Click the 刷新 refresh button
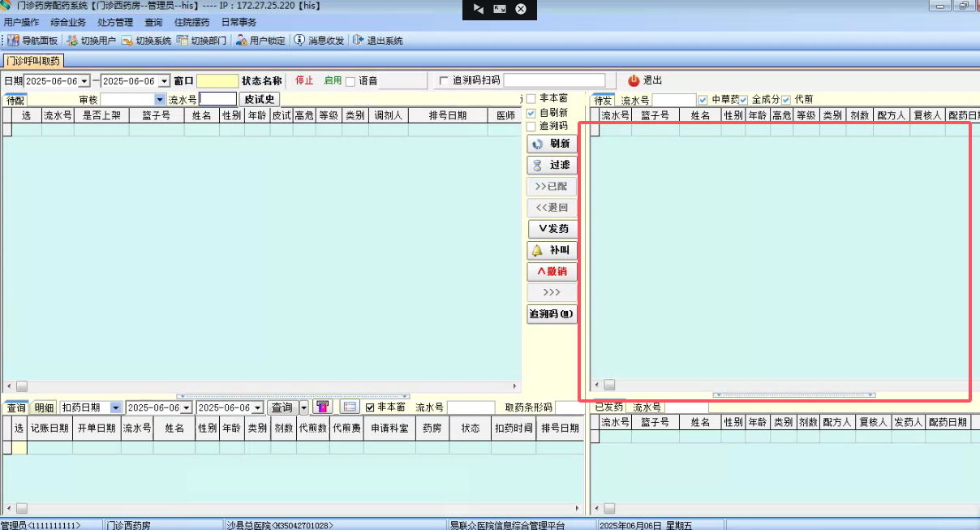This screenshot has width=980, height=530. [x=552, y=144]
